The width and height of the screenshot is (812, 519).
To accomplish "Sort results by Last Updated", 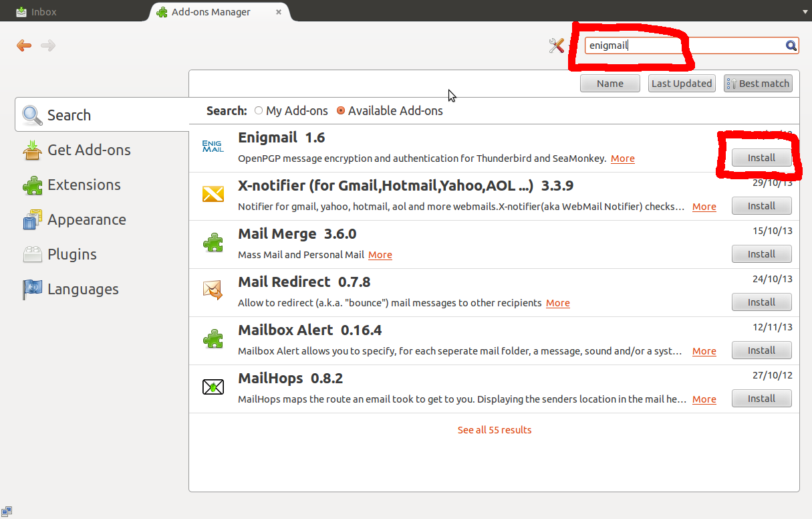I will point(682,84).
